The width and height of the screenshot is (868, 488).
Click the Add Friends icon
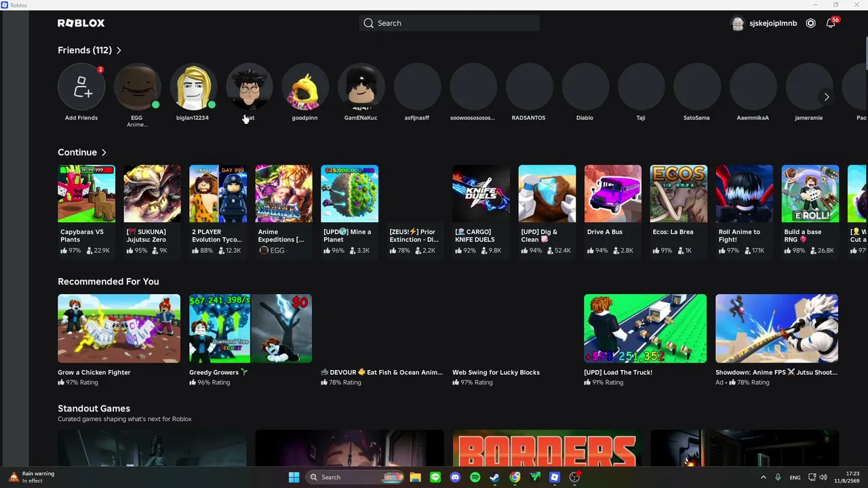click(81, 87)
